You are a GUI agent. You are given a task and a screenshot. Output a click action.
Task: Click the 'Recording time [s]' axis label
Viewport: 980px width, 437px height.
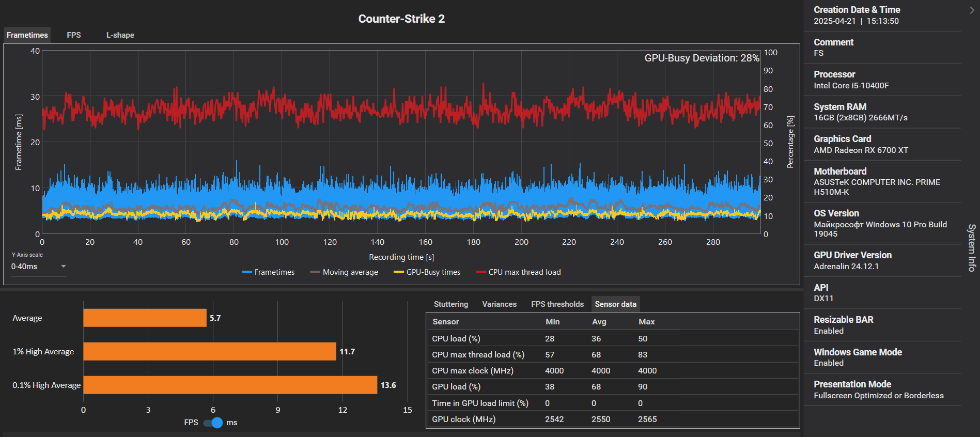(401, 257)
